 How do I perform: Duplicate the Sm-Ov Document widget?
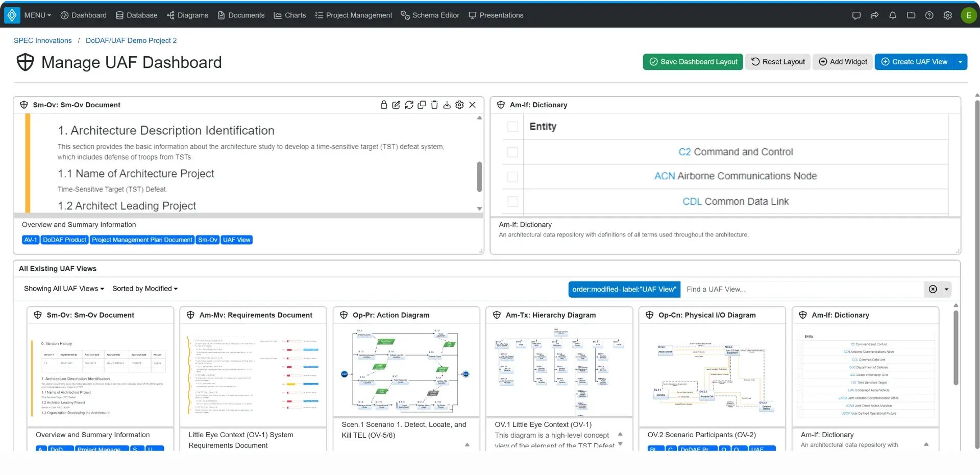[x=422, y=105]
